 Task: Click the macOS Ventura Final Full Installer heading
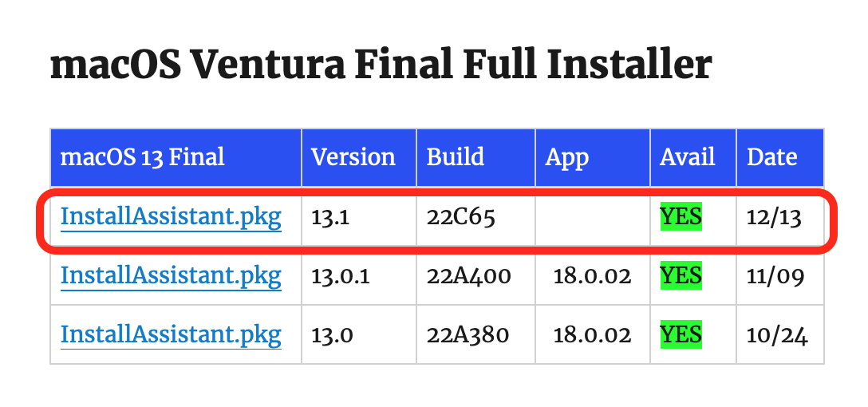click(x=381, y=65)
